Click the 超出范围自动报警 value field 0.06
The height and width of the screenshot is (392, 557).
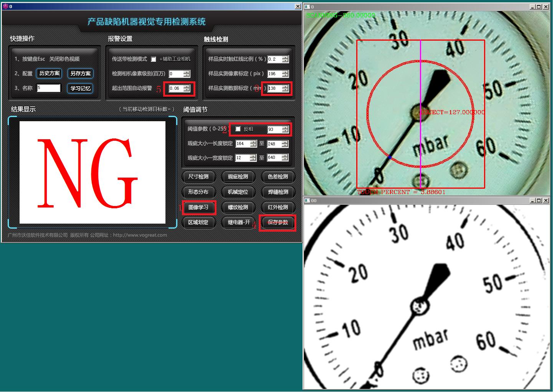(176, 88)
